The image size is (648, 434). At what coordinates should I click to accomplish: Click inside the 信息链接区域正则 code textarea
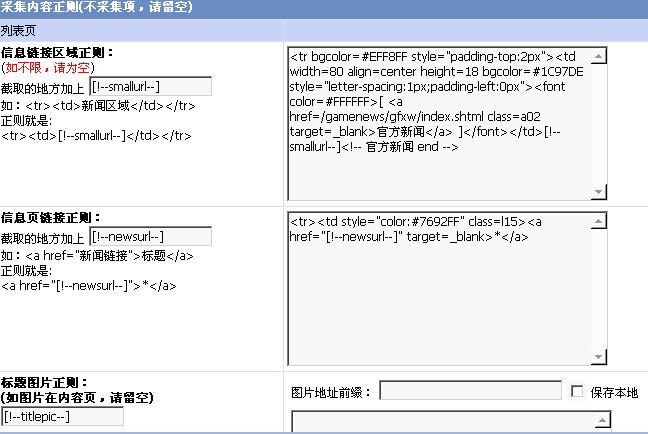click(440, 150)
